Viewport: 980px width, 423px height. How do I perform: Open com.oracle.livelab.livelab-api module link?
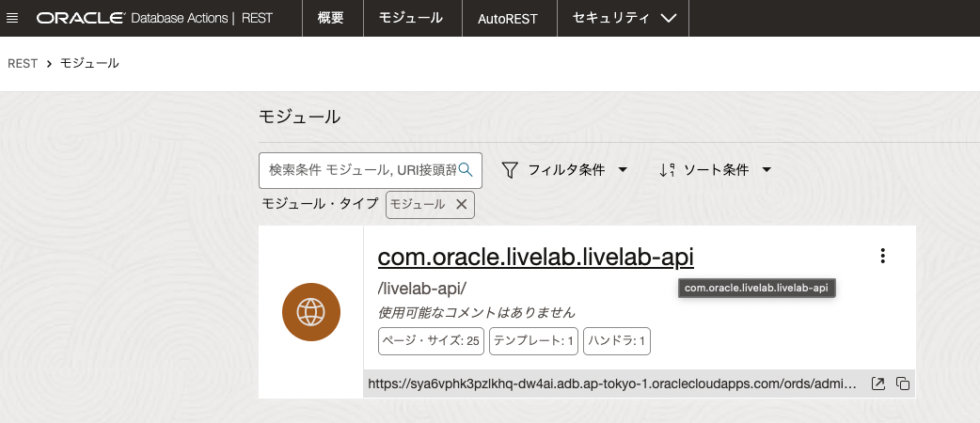[536, 257]
